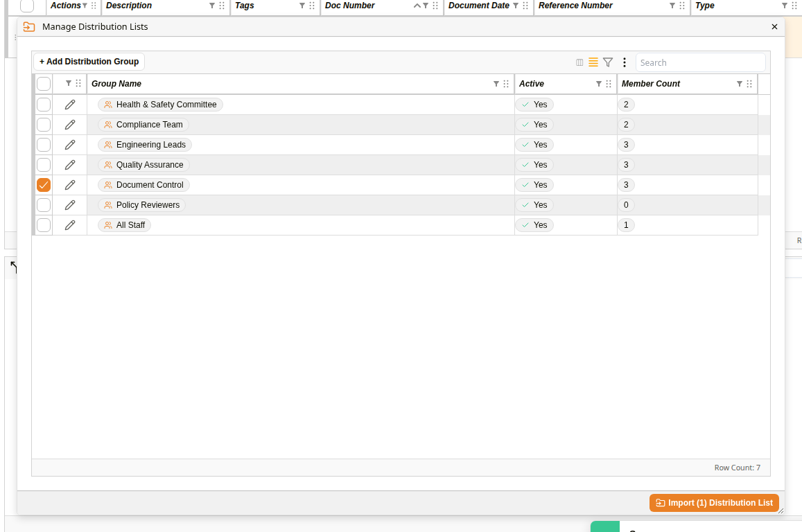Image resolution: width=802 pixels, height=532 pixels.
Task: Select the All Staff checkbox
Action: (x=44, y=225)
